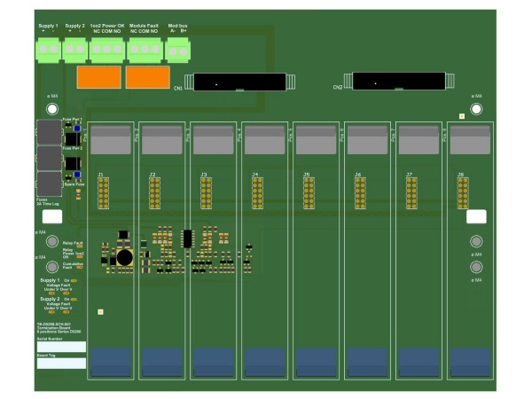
Task: Click the Cumulative Fault LED indicator
Action: (78, 267)
